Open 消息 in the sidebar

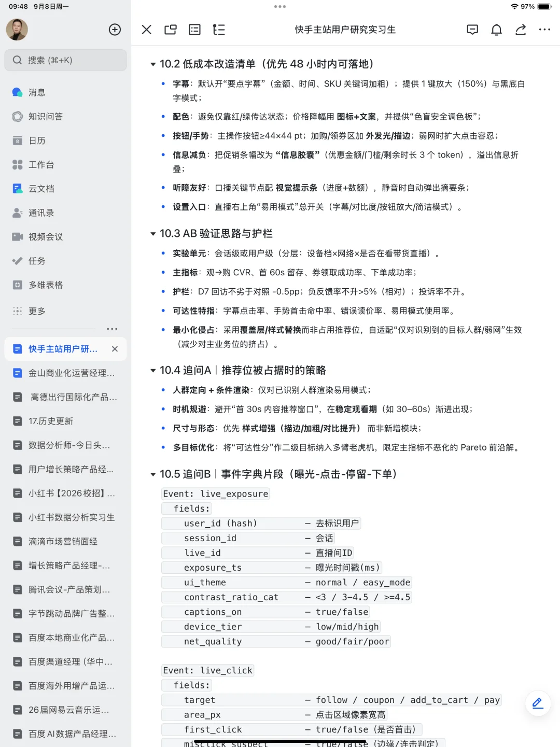[65, 92]
